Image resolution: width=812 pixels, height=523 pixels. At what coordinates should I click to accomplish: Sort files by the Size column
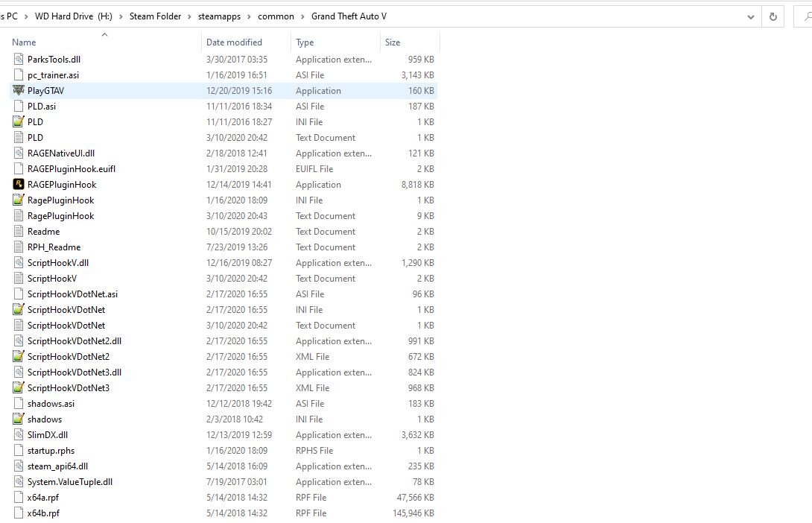click(x=393, y=42)
